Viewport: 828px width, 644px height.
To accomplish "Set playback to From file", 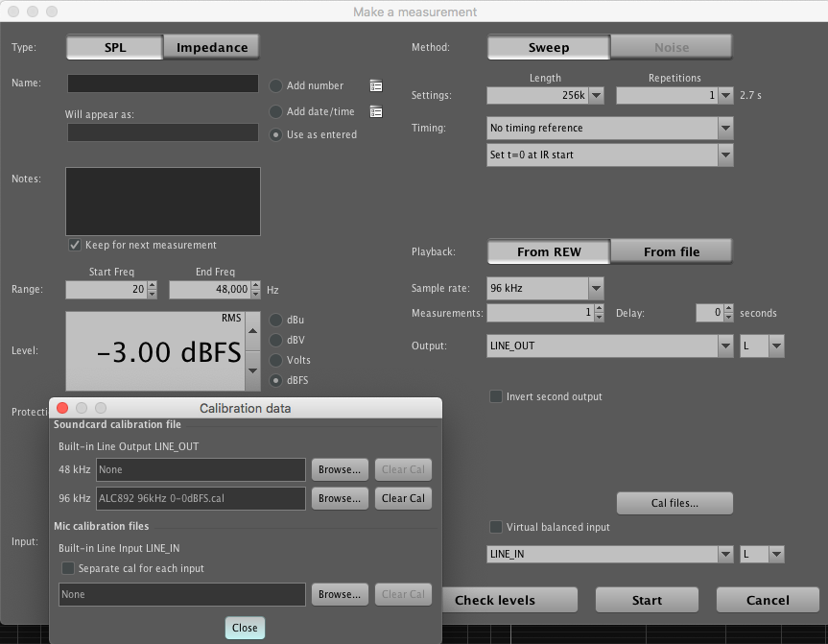I will point(672,252).
